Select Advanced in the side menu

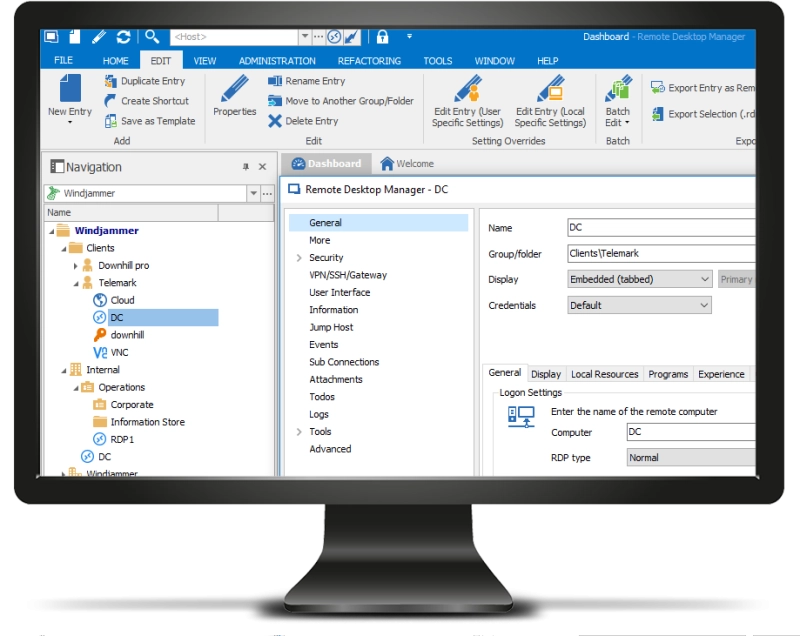coord(330,449)
